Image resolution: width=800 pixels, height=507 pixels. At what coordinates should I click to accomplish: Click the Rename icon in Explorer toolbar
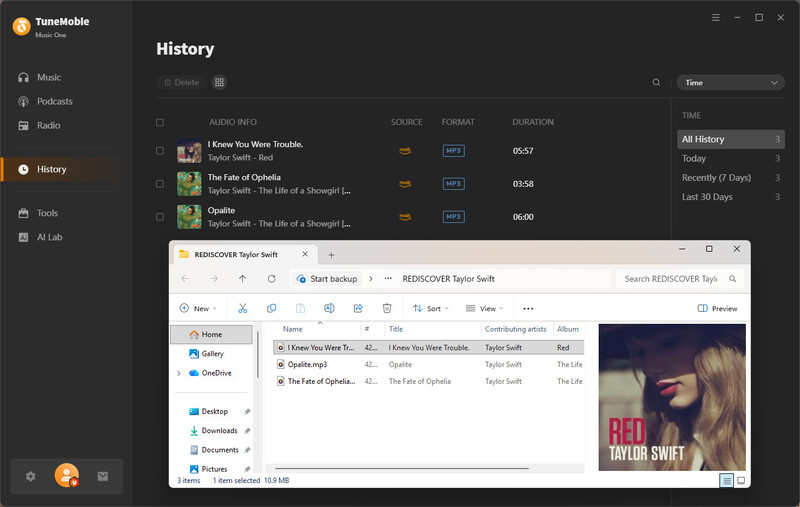(329, 309)
